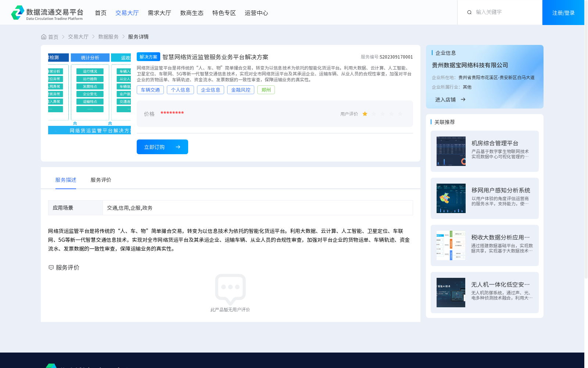The width and height of the screenshot is (588, 368).
Task: Go to 交易大厅 in breadcrumb
Action: [x=78, y=37]
